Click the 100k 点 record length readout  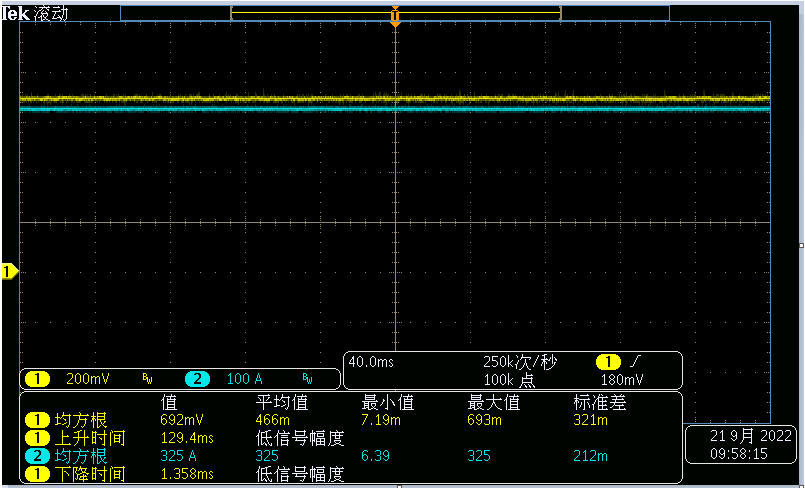pyautogui.click(x=509, y=380)
